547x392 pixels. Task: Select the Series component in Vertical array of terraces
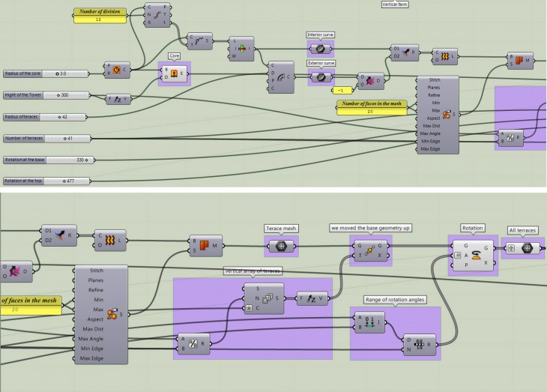pyautogui.click(x=265, y=298)
